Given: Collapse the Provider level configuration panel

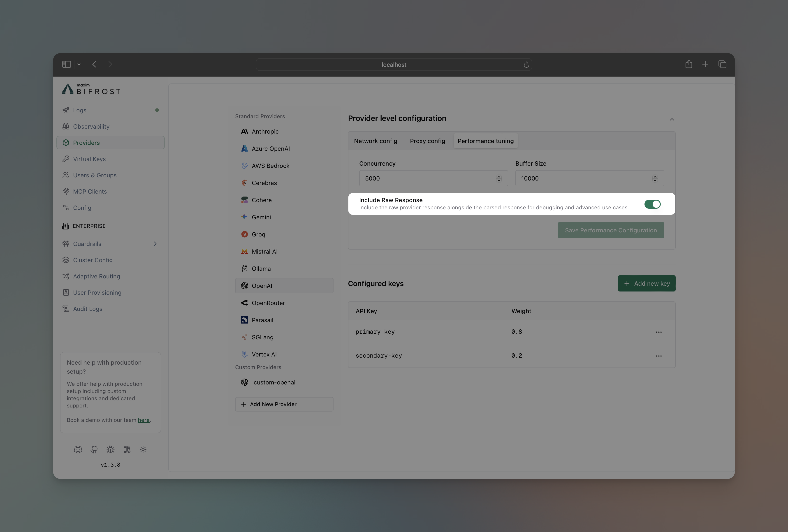Looking at the screenshot, I should [x=672, y=119].
